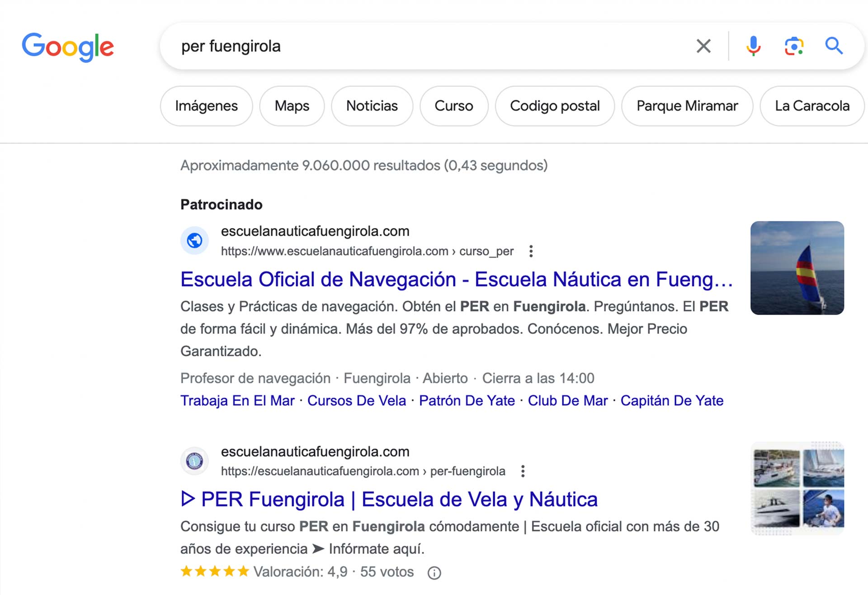
Task: Open the 'Trabaja En El Mar' sitelink
Action: click(237, 401)
